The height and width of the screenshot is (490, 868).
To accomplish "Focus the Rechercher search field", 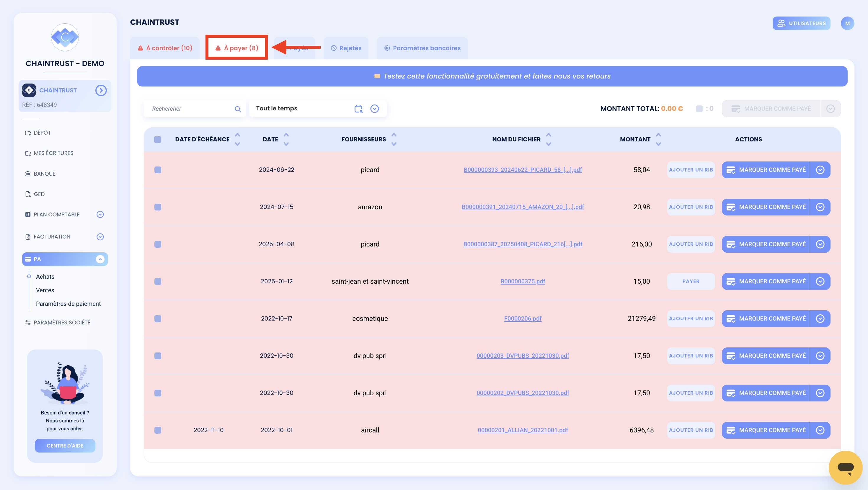I will (191, 109).
